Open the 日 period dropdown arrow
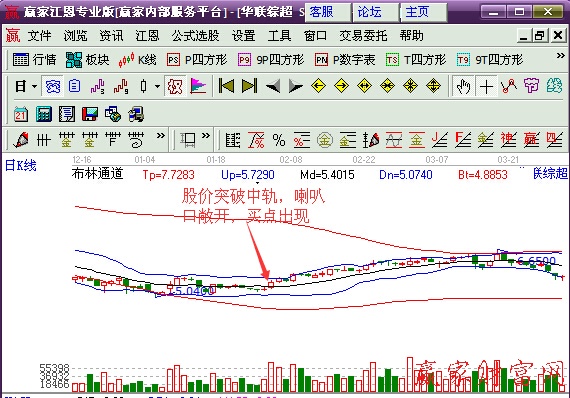The width and height of the screenshot is (570, 398). point(35,87)
